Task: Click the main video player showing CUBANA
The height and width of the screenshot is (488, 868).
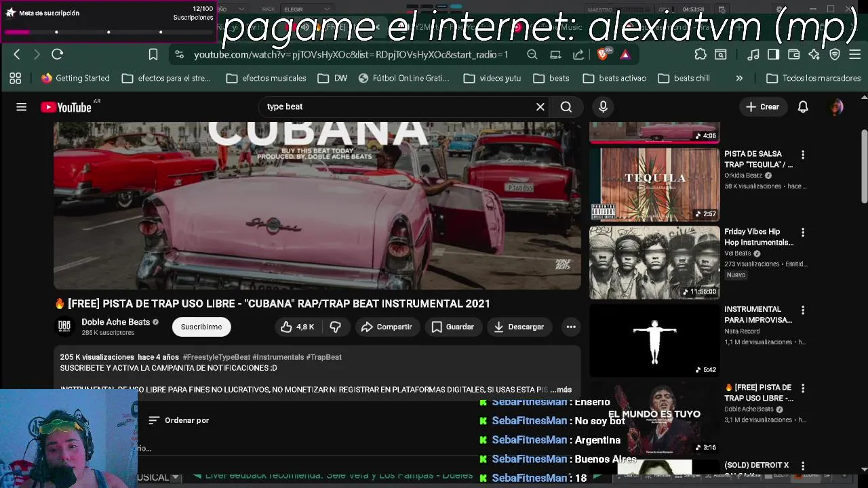Action: [x=317, y=206]
